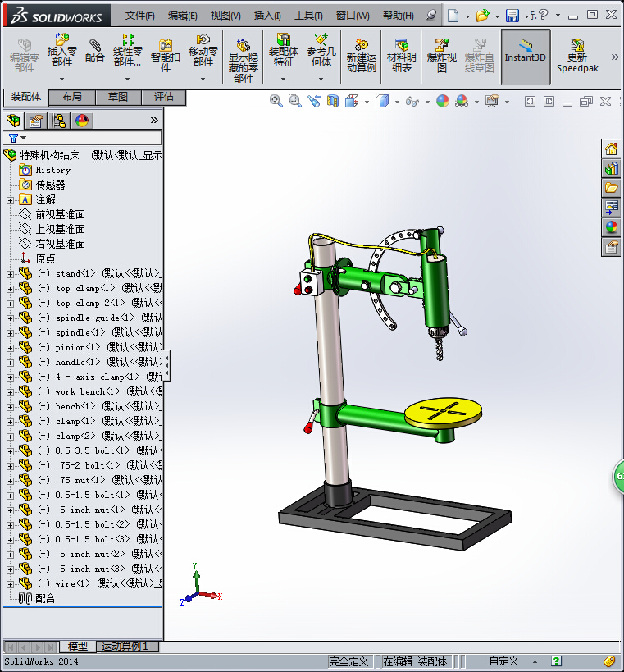The height and width of the screenshot is (672, 624).
Task: Open the Bill of Materials tool
Action: click(401, 56)
